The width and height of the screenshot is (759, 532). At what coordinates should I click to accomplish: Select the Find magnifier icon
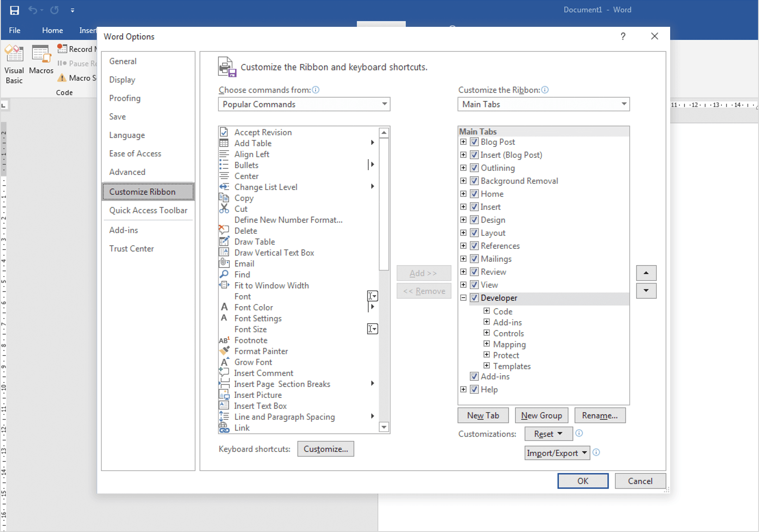tap(224, 274)
